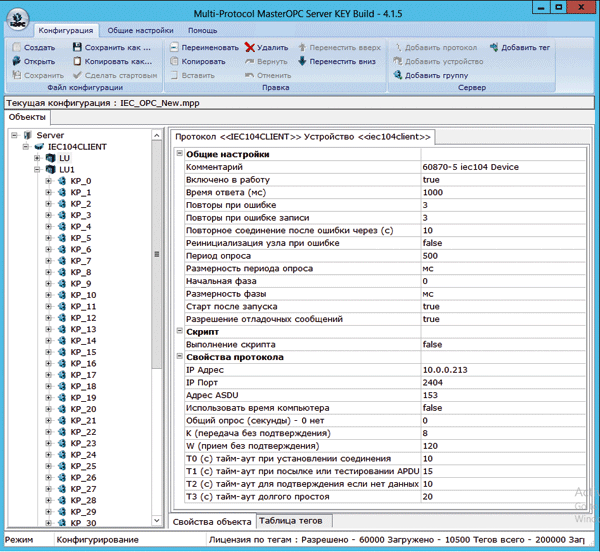Screen dimensions: 600x552
Task: Click the Удалить button label
Action: coord(272,47)
